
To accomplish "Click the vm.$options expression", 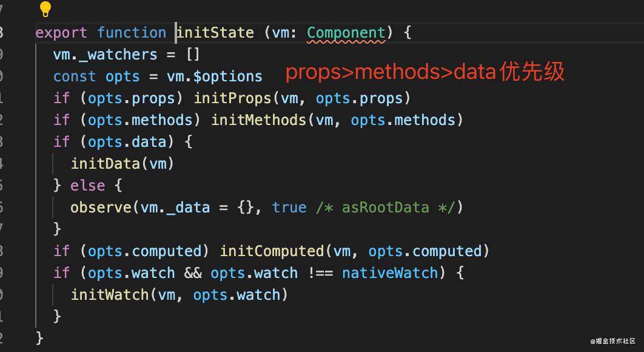I will (215, 76).
